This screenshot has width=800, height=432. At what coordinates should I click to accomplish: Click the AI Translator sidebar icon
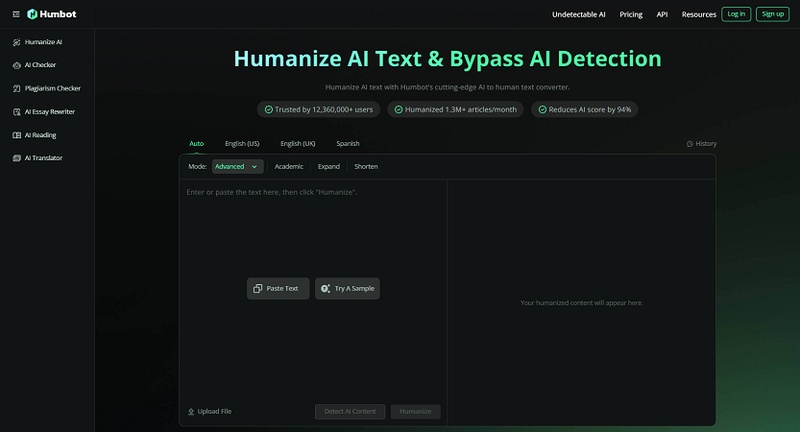(x=16, y=158)
